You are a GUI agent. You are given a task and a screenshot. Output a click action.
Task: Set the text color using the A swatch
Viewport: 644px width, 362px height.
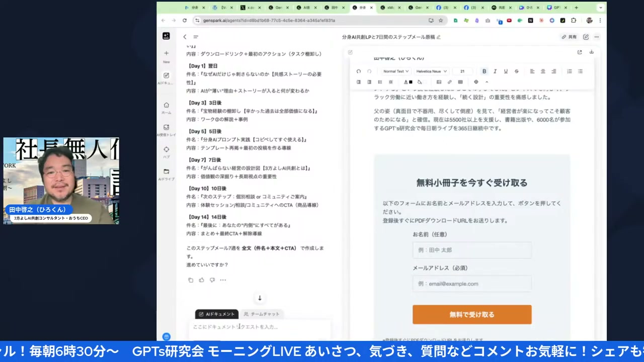(407, 82)
